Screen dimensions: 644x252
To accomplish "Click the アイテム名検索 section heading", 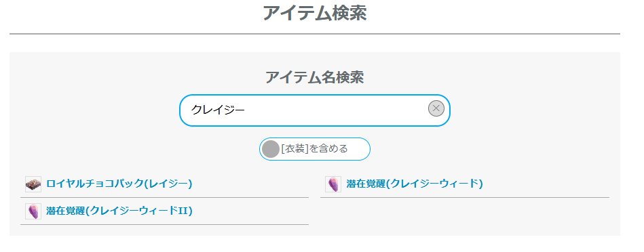I will coord(315,77).
